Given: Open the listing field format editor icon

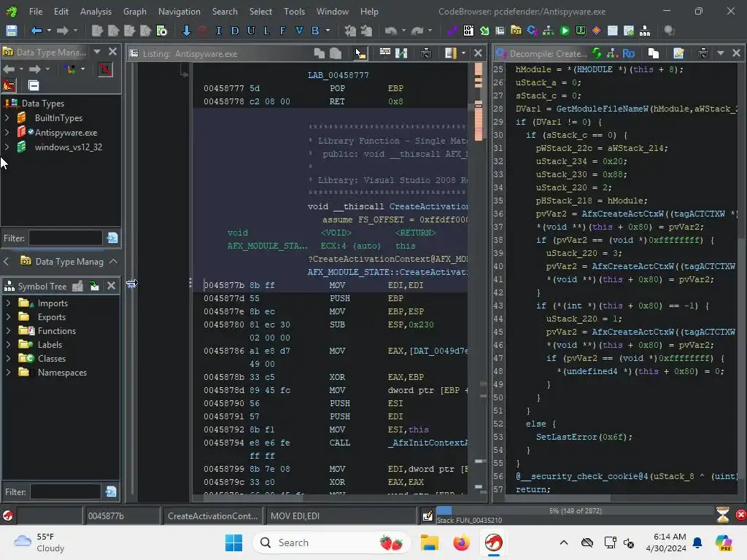Looking at the screenshot, I should click(385, 53).
